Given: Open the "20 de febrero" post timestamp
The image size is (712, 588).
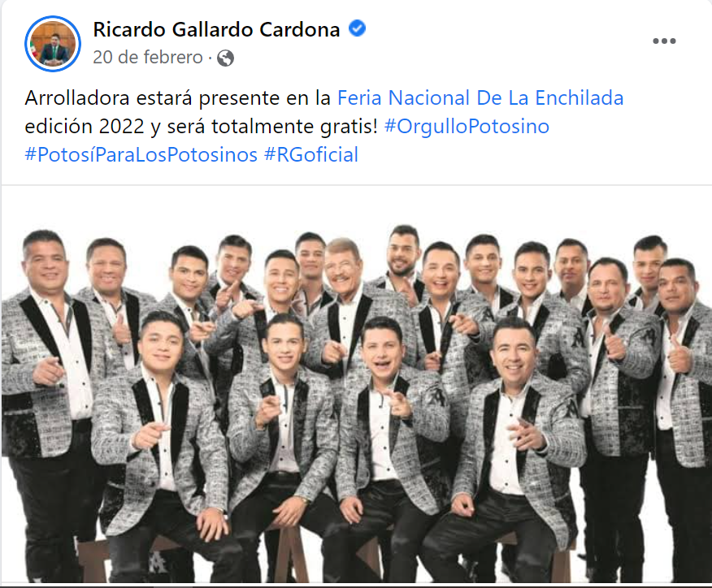Looking at the screenshot, I should (148, 58).
